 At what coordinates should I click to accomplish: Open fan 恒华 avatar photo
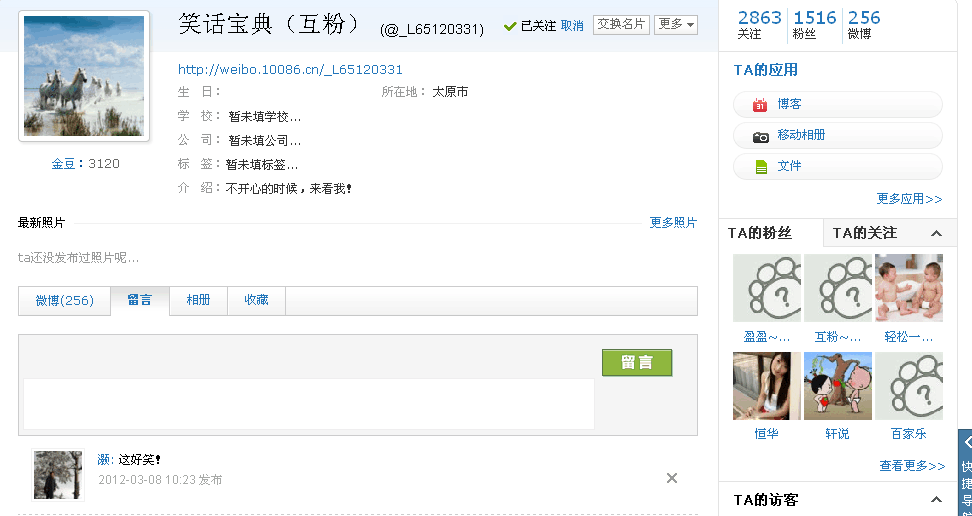[x=767, y=386]
